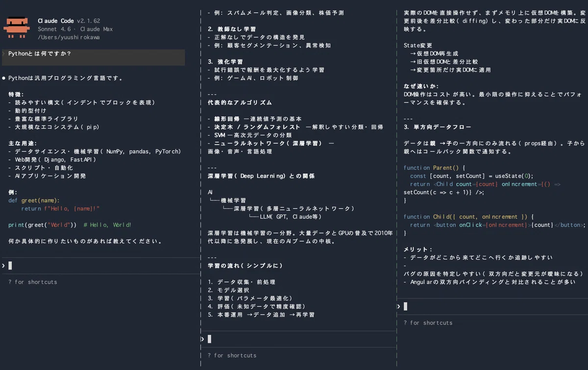588x370 pixels.
Task: Click the '/Users/yuushirokawa' path
Action: click(69, 38)
